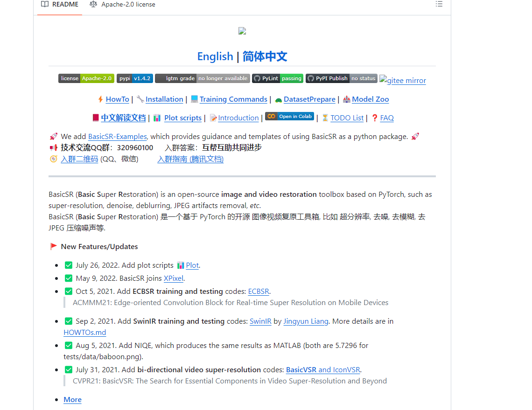Click the pypi v1.4.2 badge
The height and width of the screenshot is (410, 532).
[x=134, y=78]
